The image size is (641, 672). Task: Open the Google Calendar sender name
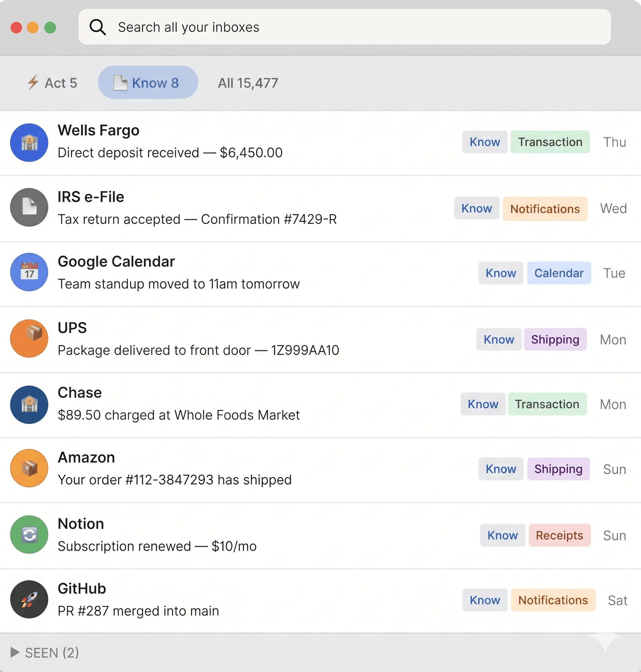point(116,262)
